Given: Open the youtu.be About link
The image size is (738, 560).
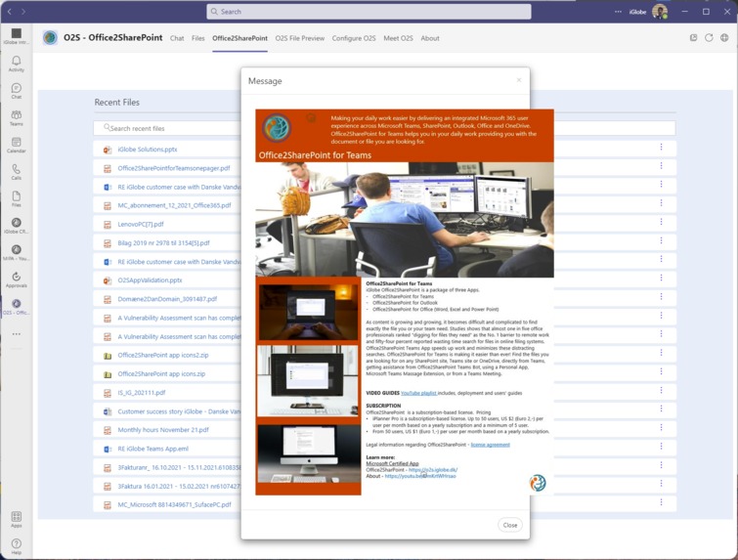Looking at the screenshot, I should click(420, 476).
